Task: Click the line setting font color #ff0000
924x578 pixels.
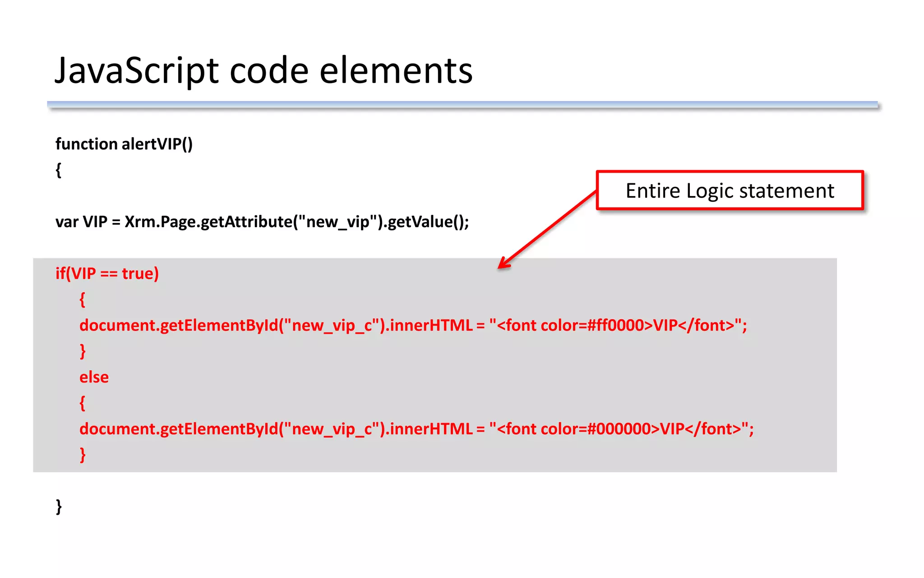Action: [x=413, y=326]
